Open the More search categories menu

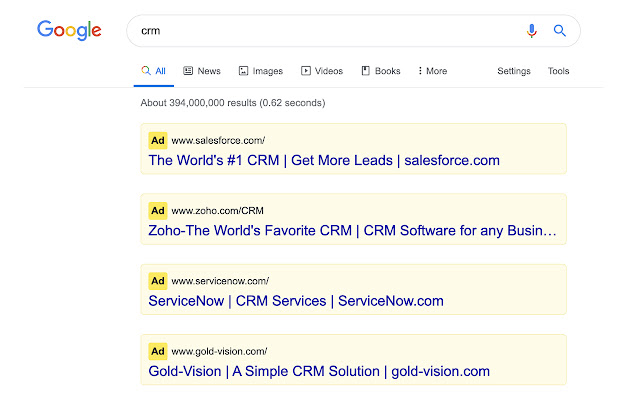433,71
